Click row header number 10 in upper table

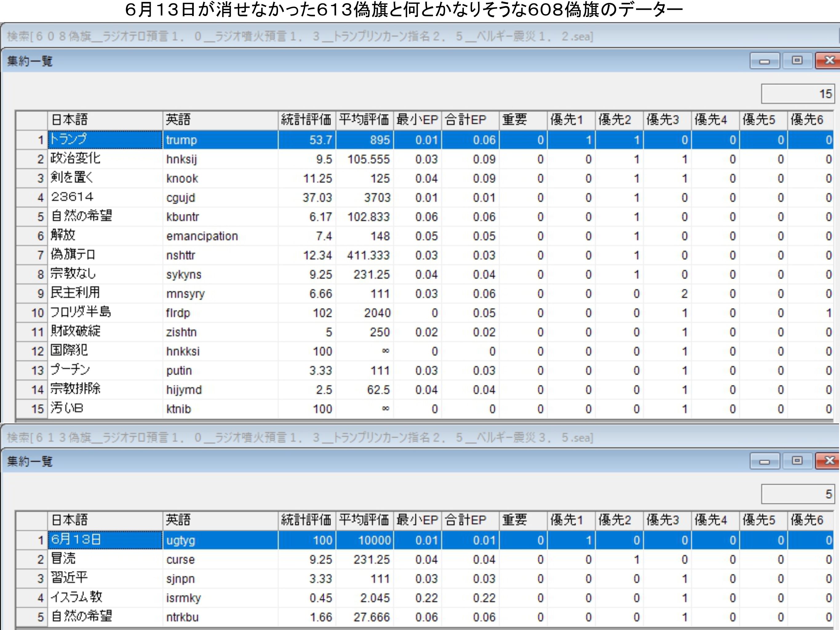32,313
